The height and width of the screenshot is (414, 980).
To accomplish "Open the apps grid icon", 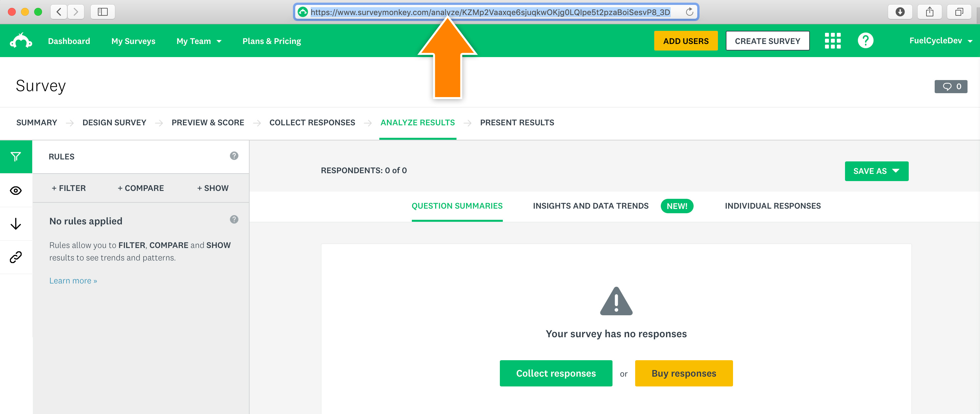I will [x=833, y=41].
